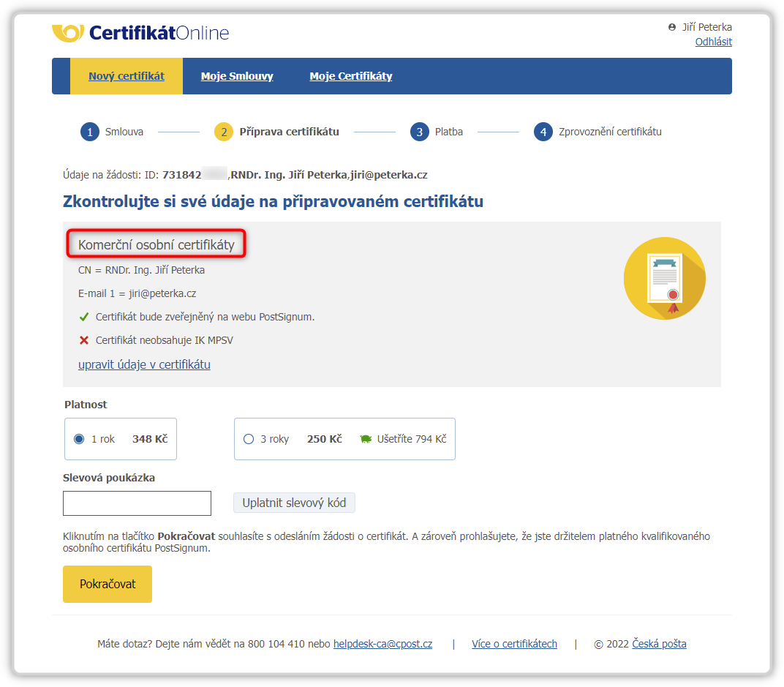Click the CertifikátOnline title text
The height and width of the screenshot is (687, 784).
pyautogui.click(x=159, y=33)
